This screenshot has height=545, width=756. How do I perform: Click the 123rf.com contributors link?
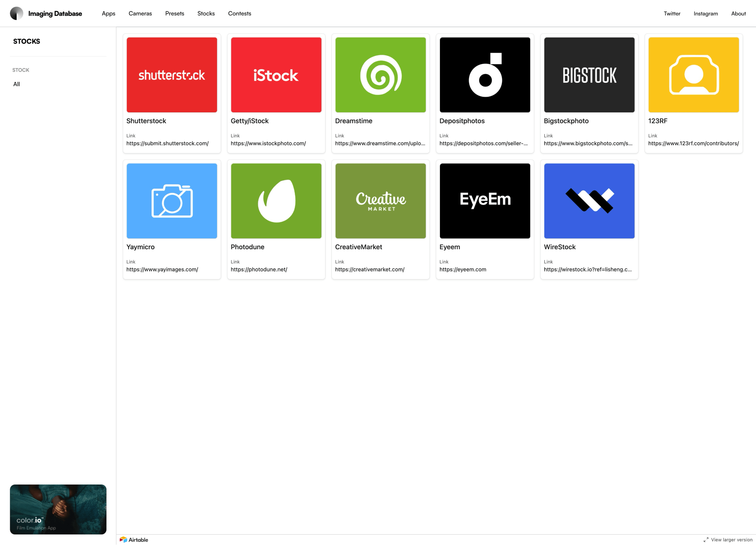pos(694,143)
